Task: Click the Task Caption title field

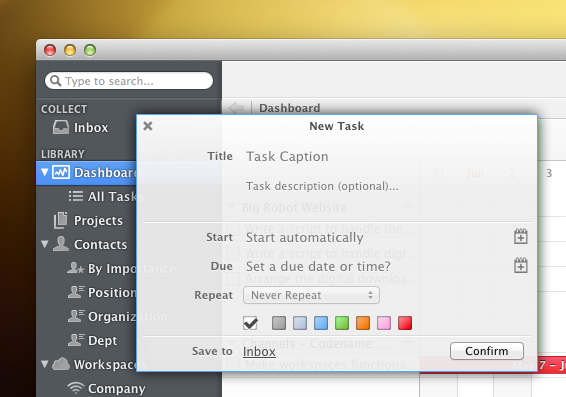Action: [287, 156]
